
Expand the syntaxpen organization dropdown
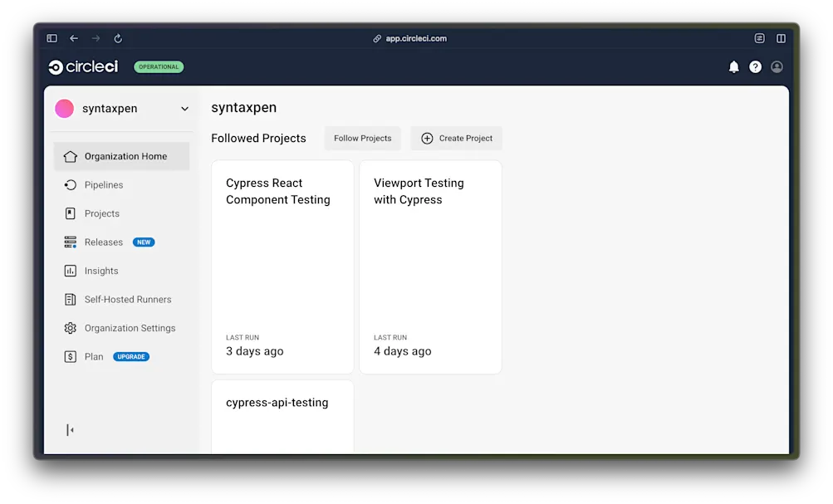pyautogui.click(x=184, y=108)
